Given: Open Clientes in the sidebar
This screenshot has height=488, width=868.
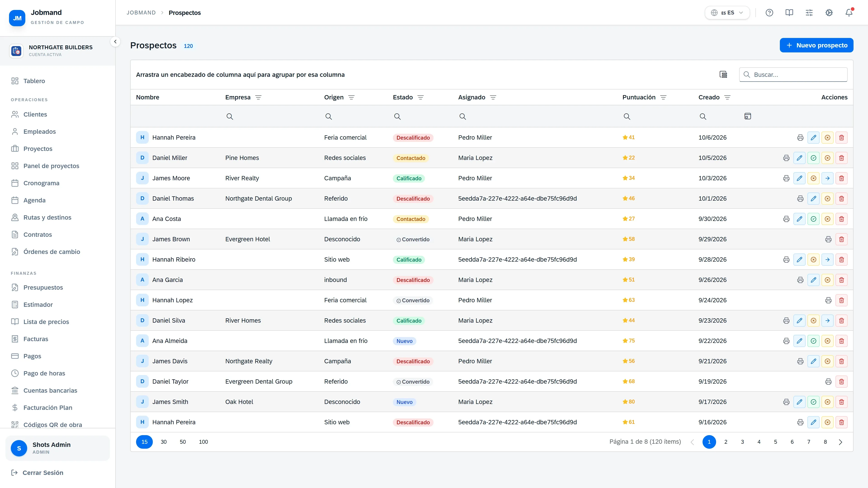Looking at the screenshot, I should (x=58, y=115).
